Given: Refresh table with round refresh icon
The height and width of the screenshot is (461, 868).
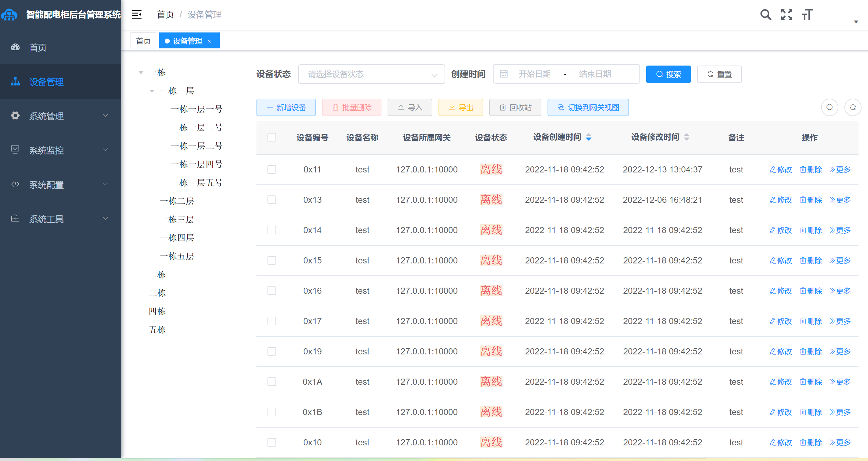Looking at the screenshot, I should 853,107.
